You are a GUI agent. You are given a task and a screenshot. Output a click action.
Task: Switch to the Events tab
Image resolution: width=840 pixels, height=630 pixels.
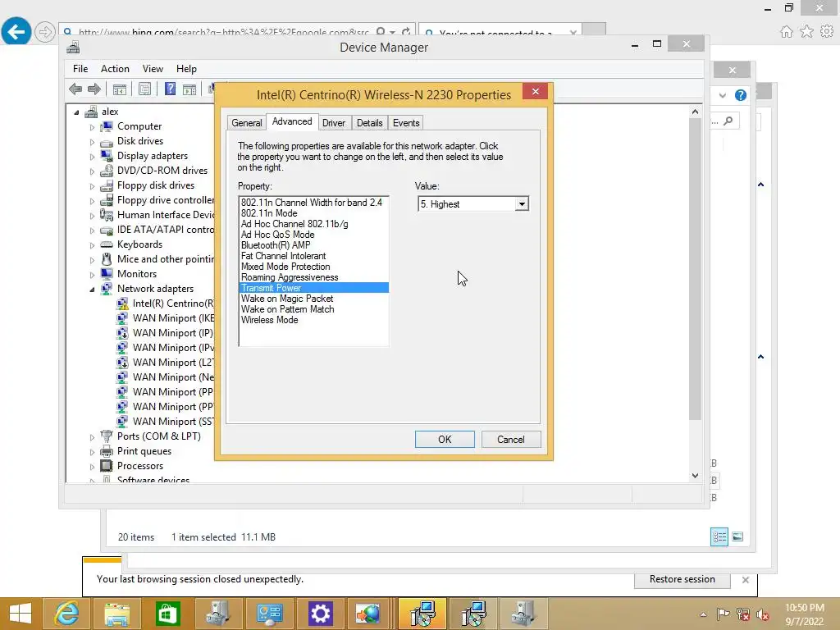click(x=406, y=123)
